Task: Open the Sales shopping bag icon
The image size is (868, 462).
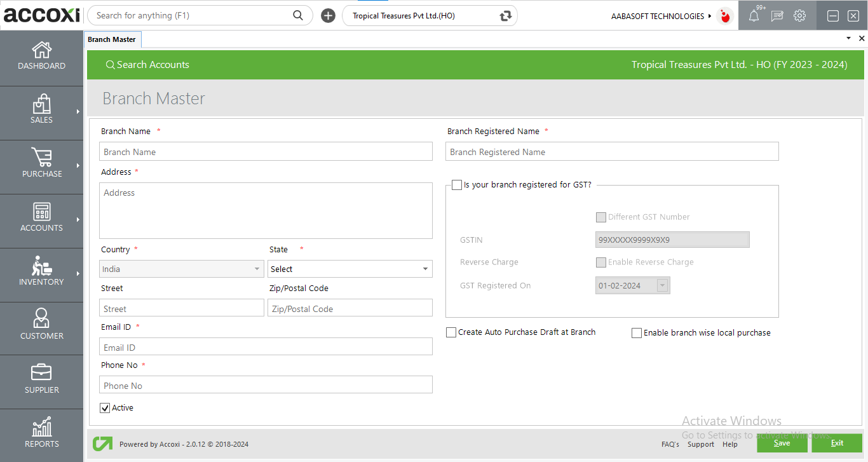Action: pos(42,104)
